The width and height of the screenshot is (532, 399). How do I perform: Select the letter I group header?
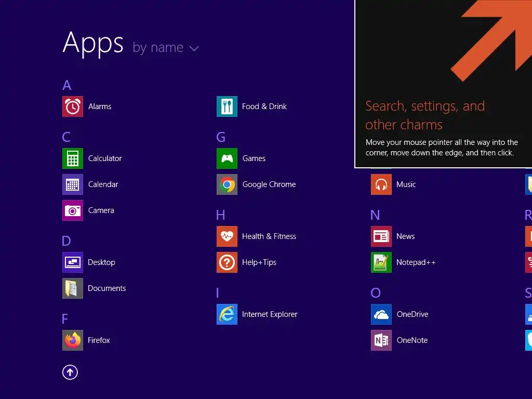pos(218,293)
